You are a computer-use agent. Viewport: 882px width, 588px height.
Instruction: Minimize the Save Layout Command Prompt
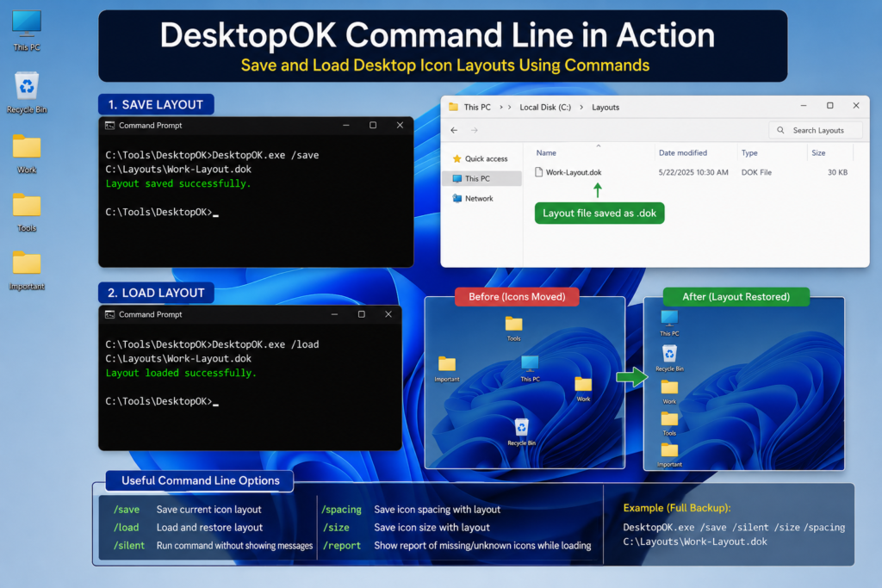pos(346,125)
